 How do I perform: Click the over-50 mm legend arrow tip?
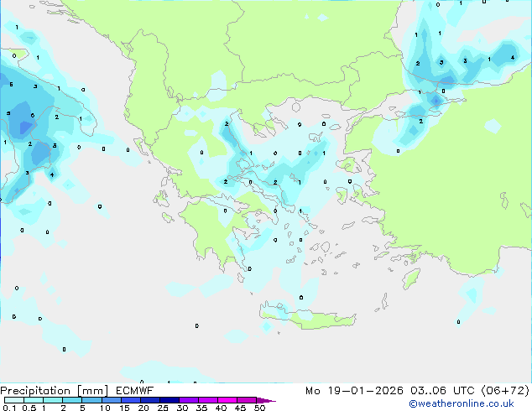click(266, 401)
